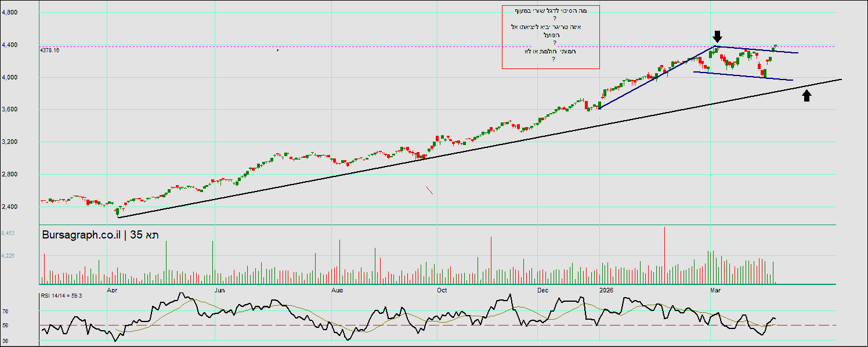This screenshot has width=868, height=347.
Task: Click the Oct date axis label
Action: click(442, 289)
